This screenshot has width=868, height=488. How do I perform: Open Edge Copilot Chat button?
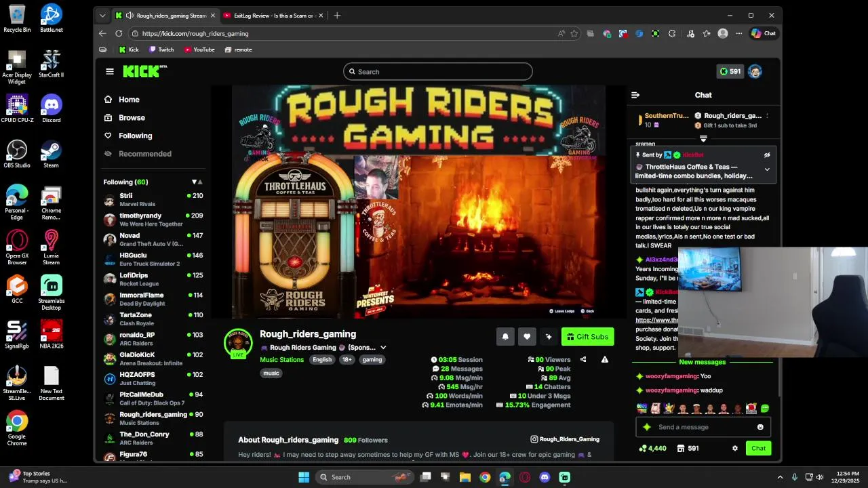click(x=764, y=33)
